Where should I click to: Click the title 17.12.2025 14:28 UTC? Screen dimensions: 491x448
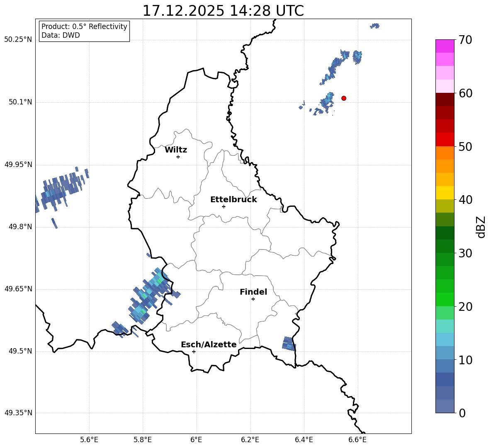coord(223,11)
